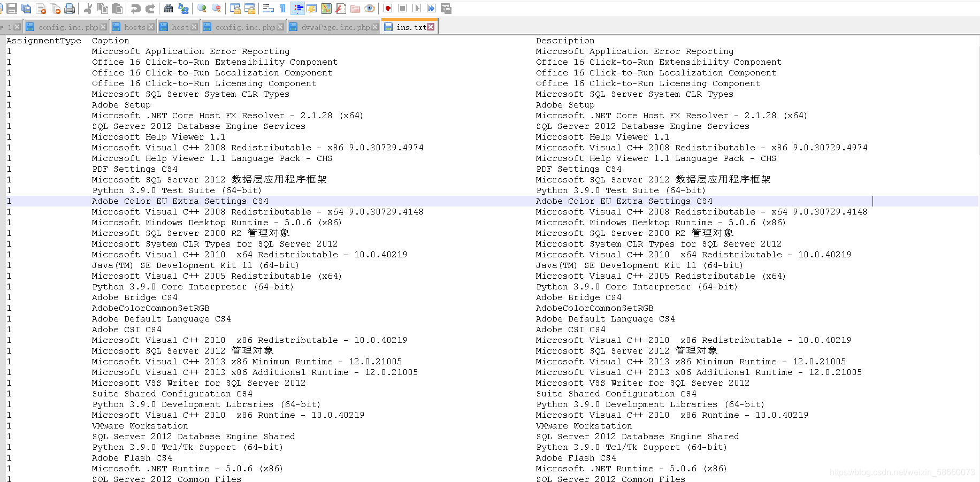This screenshot has width=980, height=482.
Task: Click the Zoom In magnifier icon
Action: tap(202, 9)
